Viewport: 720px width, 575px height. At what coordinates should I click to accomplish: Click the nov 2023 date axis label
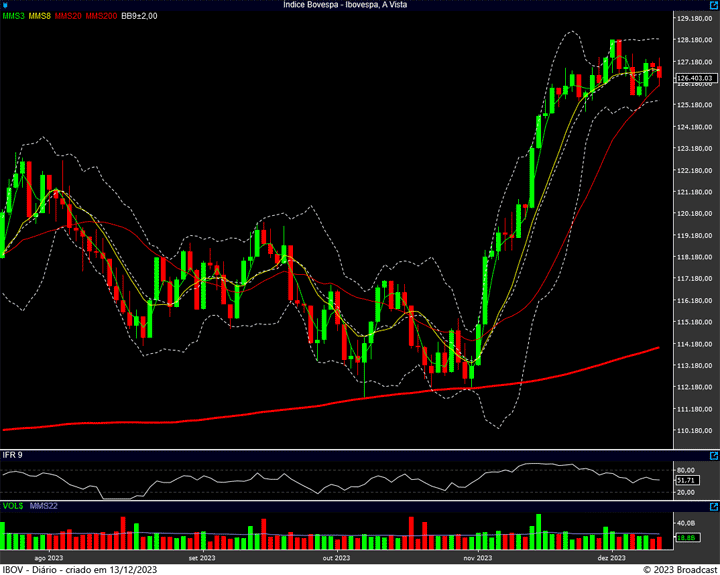[x=477, y=558]
